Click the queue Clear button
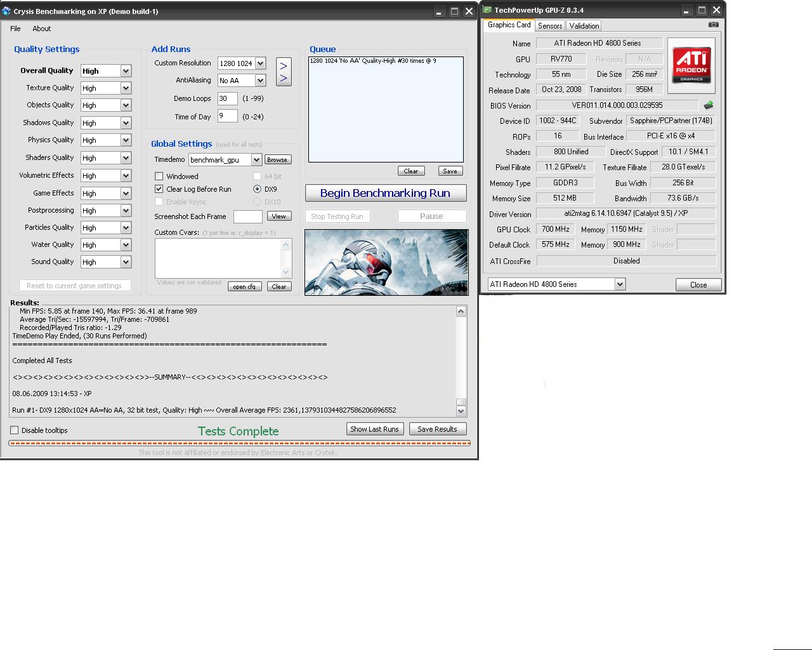Viewport: 812px width, 650px height. pyautogui.click(x=411, y=171)
